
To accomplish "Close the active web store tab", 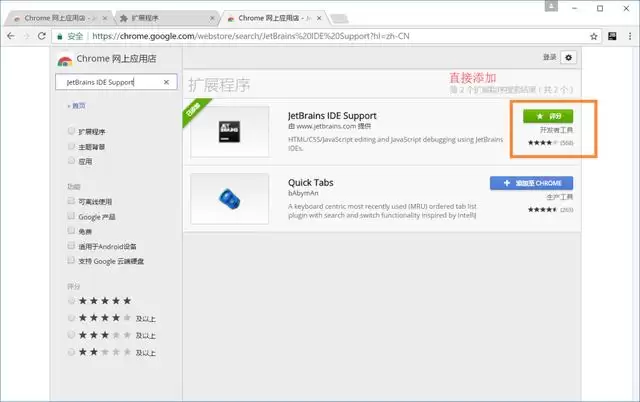I will click(319, 18).
